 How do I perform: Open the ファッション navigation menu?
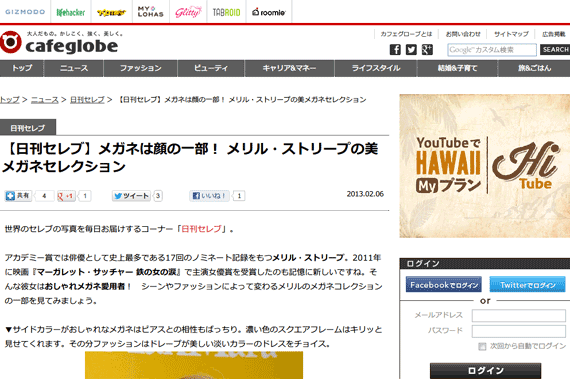(x=141, y=68)
